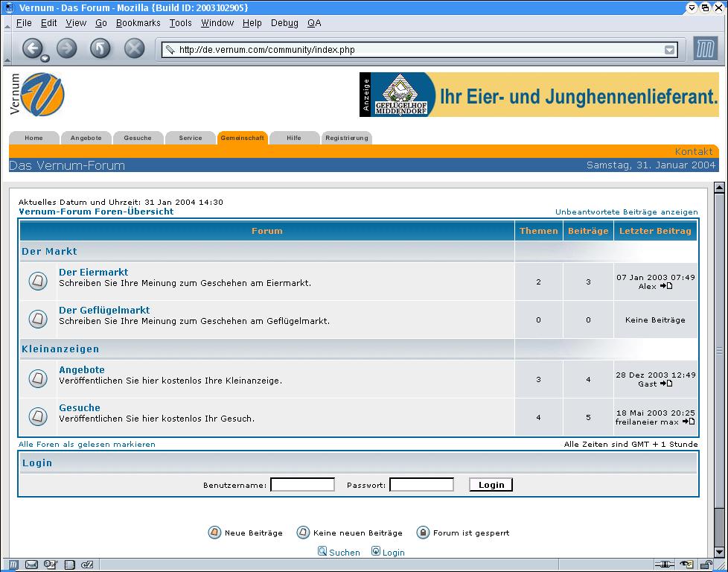The width and height of the screenshot is (728, 572).
Task: Open Mail & Newsgroups from status bar
Action: tap(31, 565)
